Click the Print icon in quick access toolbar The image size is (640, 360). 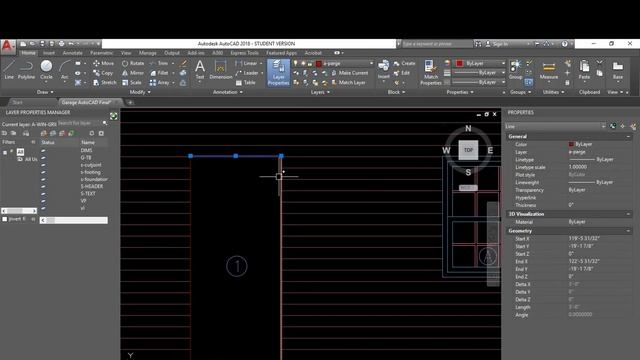[61, 43]
